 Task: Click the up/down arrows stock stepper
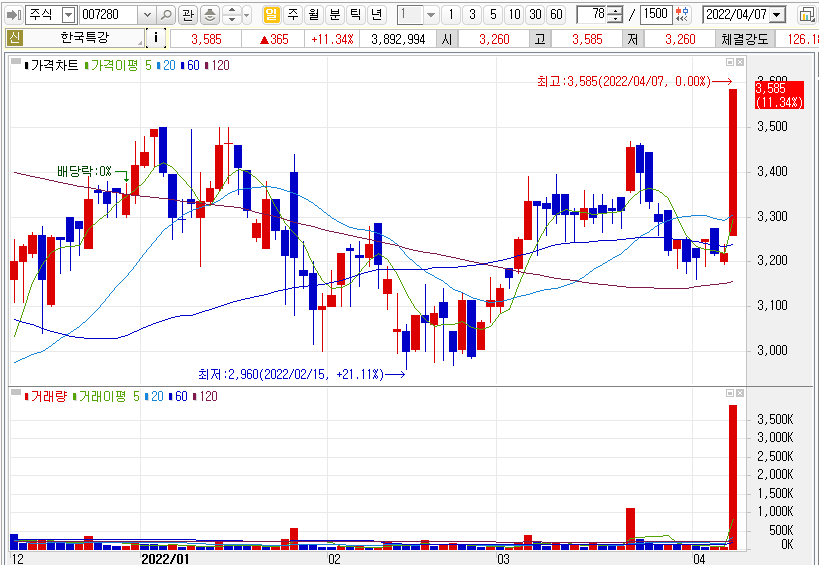(232, 15)
